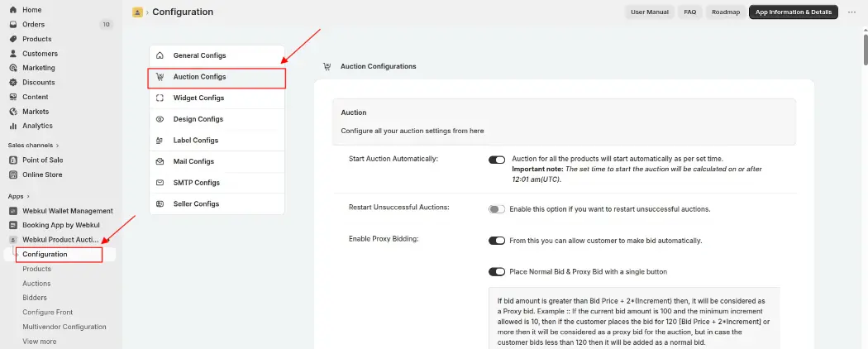Select the Seller Configs menu item
This screenshot has height=349, width=868.
coord(217,204)
